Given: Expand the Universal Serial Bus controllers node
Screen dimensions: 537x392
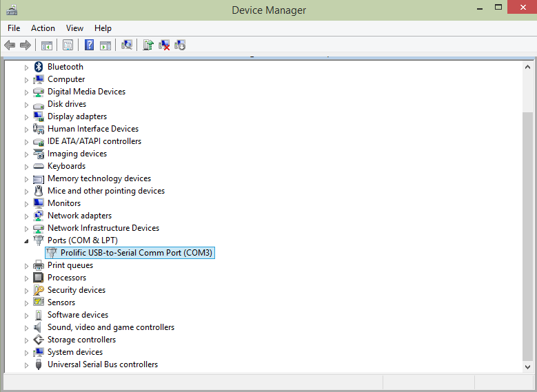Looking at the screenshot, I should pos(27,365).
